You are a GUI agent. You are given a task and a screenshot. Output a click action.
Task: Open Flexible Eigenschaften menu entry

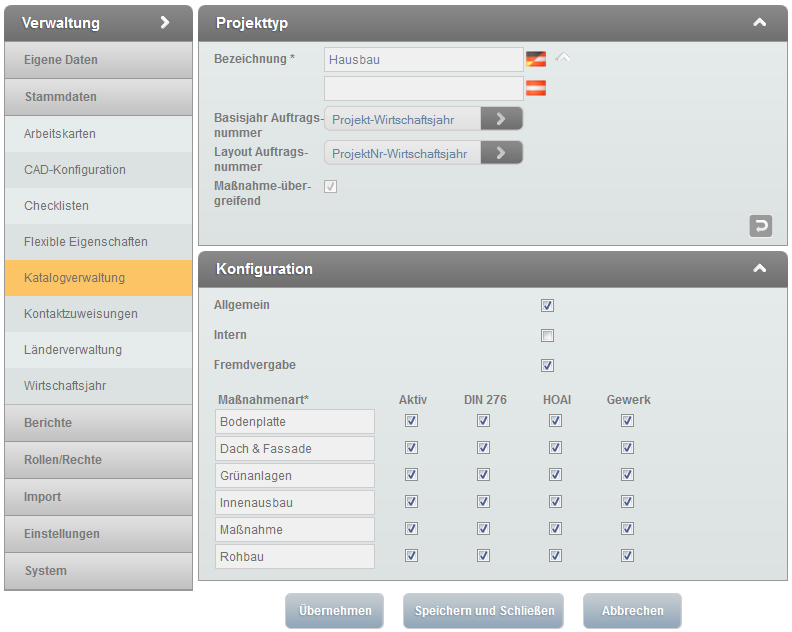(98, 242)
